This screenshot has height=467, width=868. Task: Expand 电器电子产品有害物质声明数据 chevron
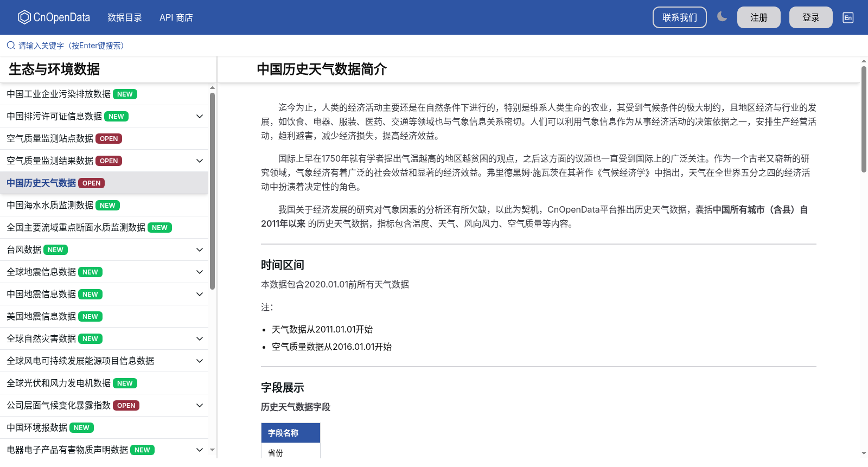pyautogui.click(x=200, y=450)
